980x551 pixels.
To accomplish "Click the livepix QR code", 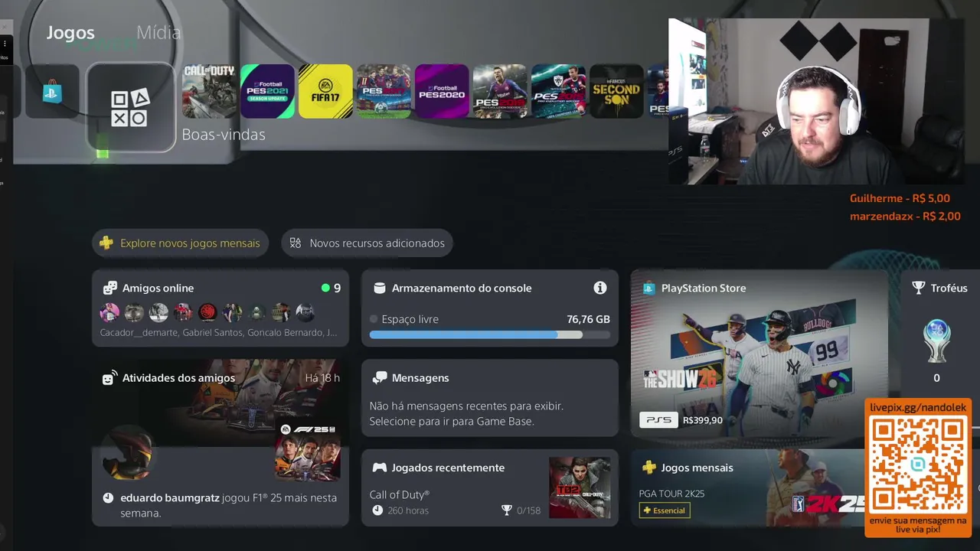I will [x=918, y=465].
